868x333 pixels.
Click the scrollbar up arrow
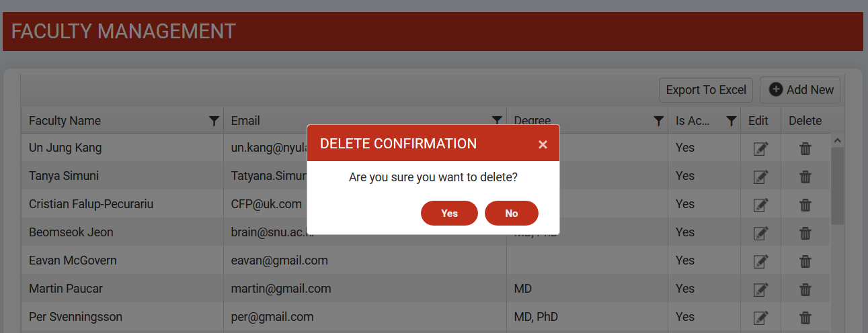pos(837,140)
